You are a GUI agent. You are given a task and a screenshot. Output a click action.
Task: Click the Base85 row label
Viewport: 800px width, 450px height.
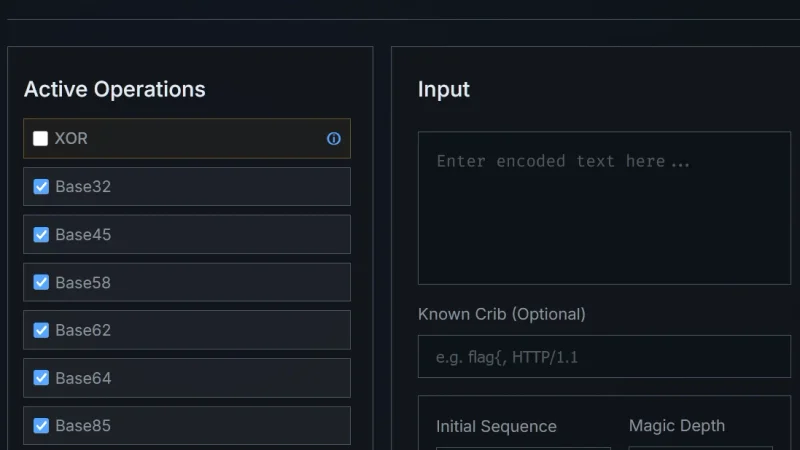coord(83,426)
